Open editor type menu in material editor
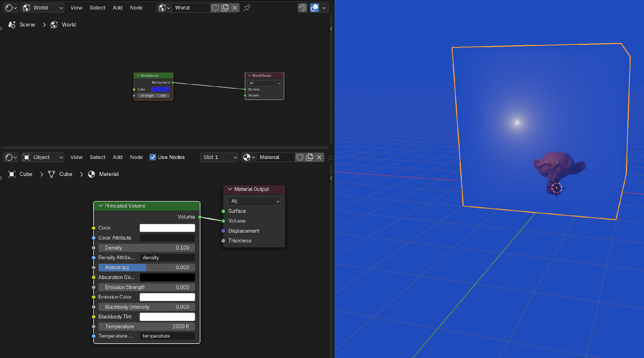This screenshot has height=358, width=644. [11, 157]
